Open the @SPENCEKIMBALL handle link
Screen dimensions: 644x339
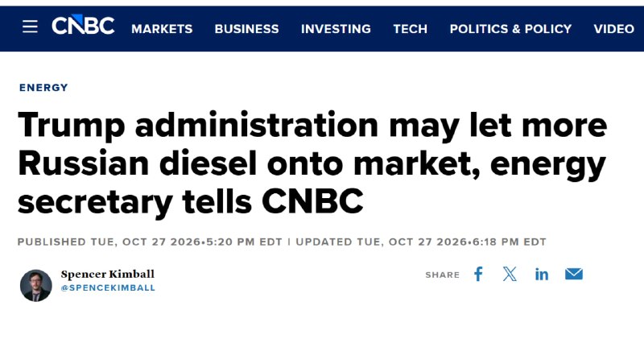pyautogui.click(x=108, y=288)
